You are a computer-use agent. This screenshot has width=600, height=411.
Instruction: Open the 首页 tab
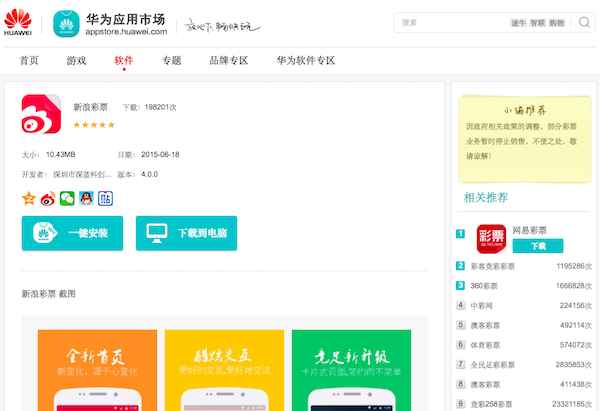[x=29, y=61]
